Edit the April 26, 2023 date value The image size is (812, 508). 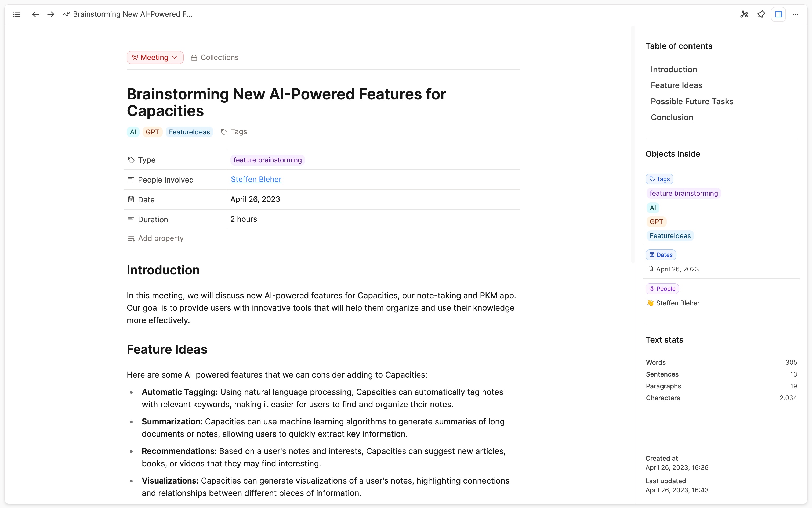255,199
